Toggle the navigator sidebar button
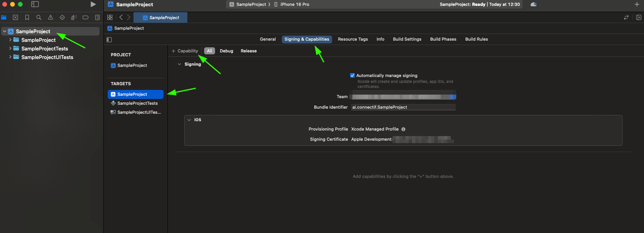The height and width of the screenshot is (233, 644). pos(35,4)
